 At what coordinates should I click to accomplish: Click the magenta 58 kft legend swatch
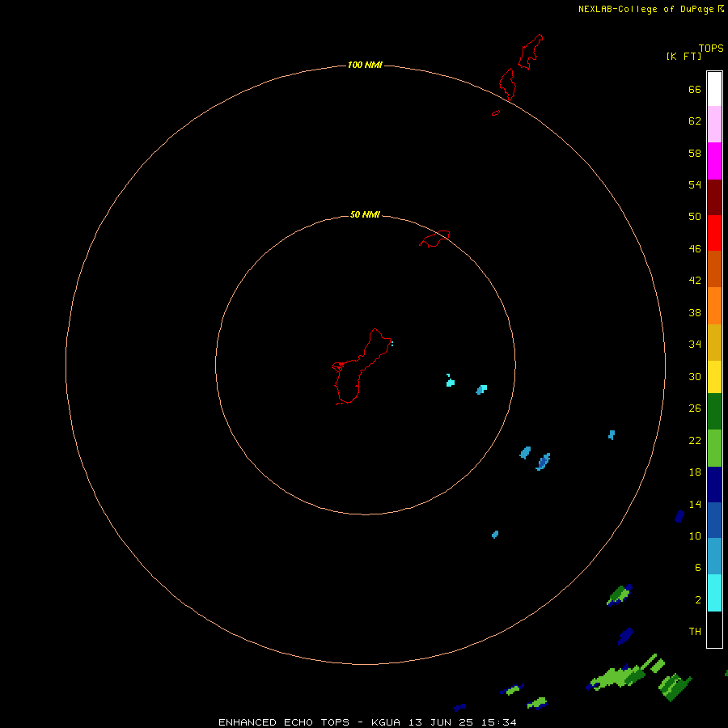[714, 161]
